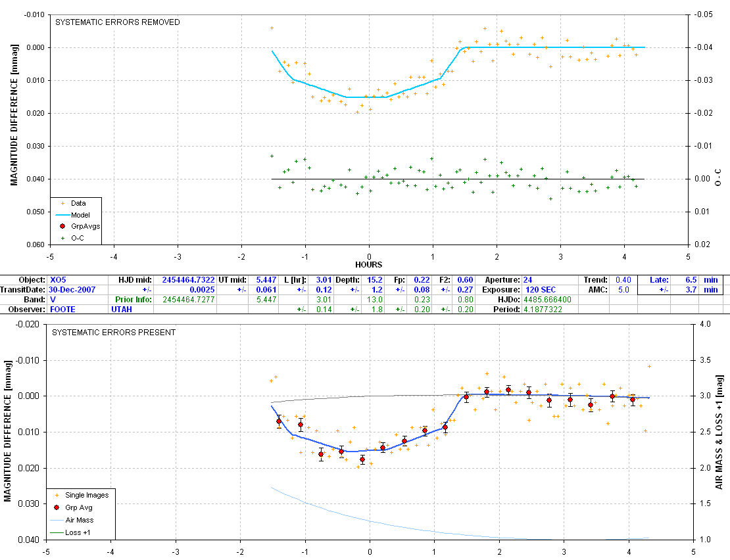Click the SYSTEMATIC ERRORS PRESENT title

coord(114,333)
